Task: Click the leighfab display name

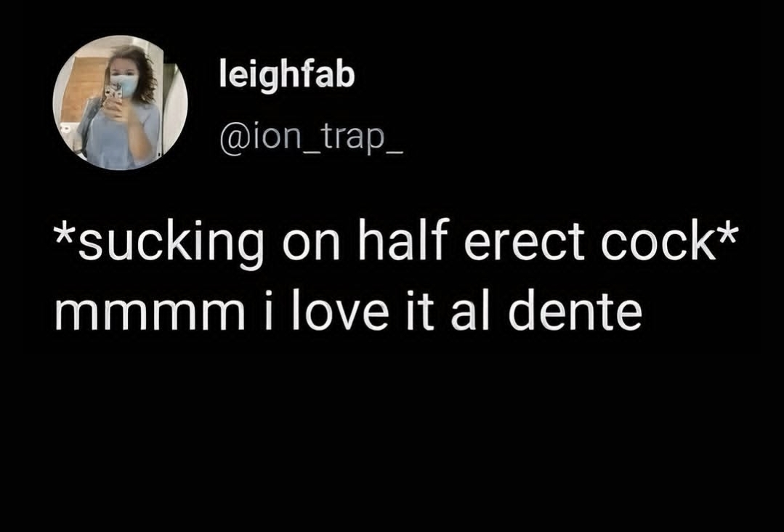Action: tap(286, 76)
